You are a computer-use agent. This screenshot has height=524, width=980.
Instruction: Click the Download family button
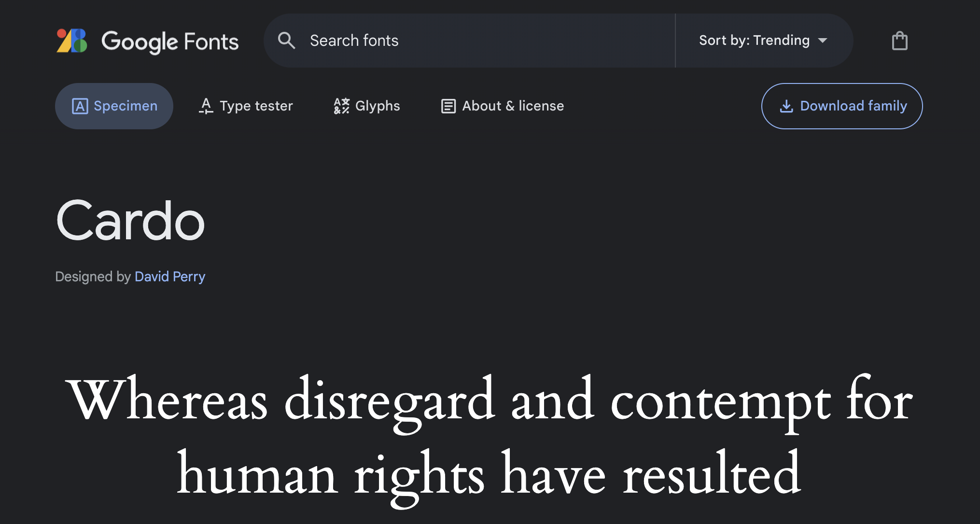[x=842, y=106]
